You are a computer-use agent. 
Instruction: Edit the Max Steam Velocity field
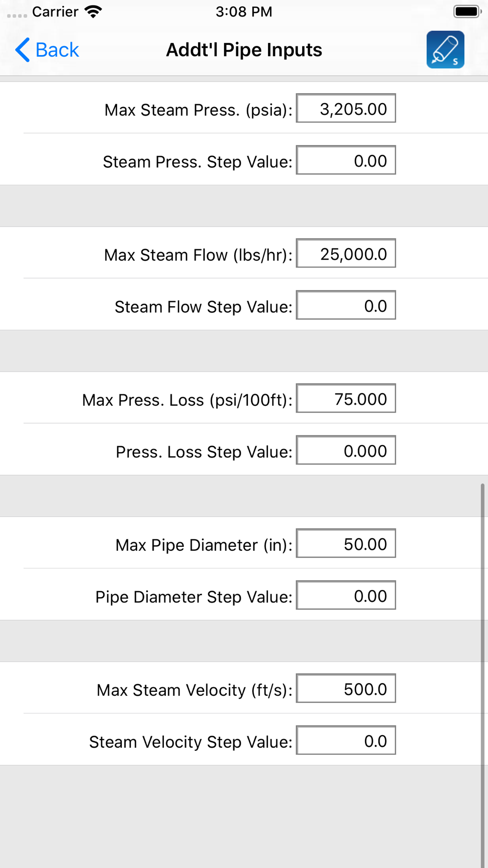click(x=346, y=688)
